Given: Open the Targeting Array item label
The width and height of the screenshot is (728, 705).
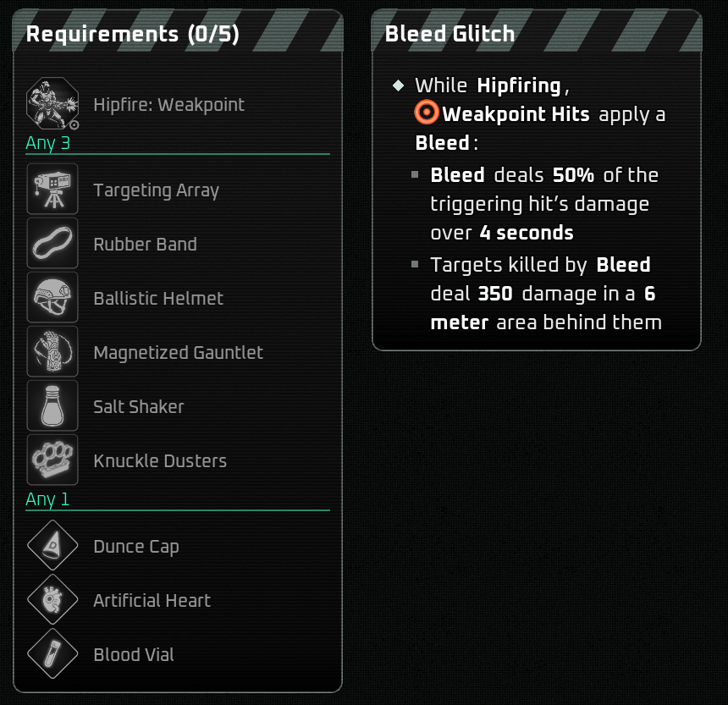Looking at the screenshot, I should pyautogui.click(x=156, y=190).
